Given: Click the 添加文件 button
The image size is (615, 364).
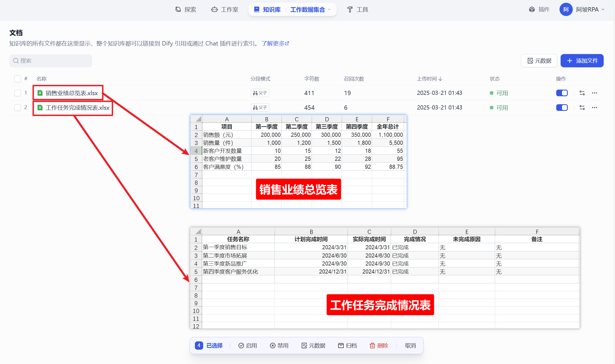Looking at the screenshot, I should point(582,61).
